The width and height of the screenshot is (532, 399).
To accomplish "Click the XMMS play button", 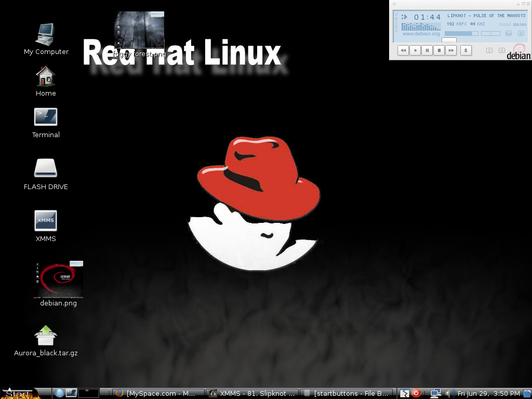I will click(415, 50).
